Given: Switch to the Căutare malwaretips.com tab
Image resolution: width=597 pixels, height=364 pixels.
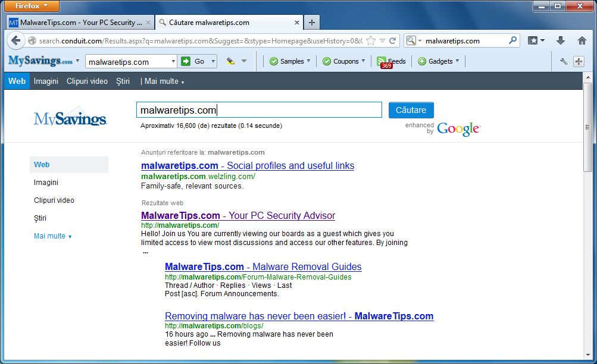Looking at the screenshot, I should pyautogui.click(x=220, y=22).
